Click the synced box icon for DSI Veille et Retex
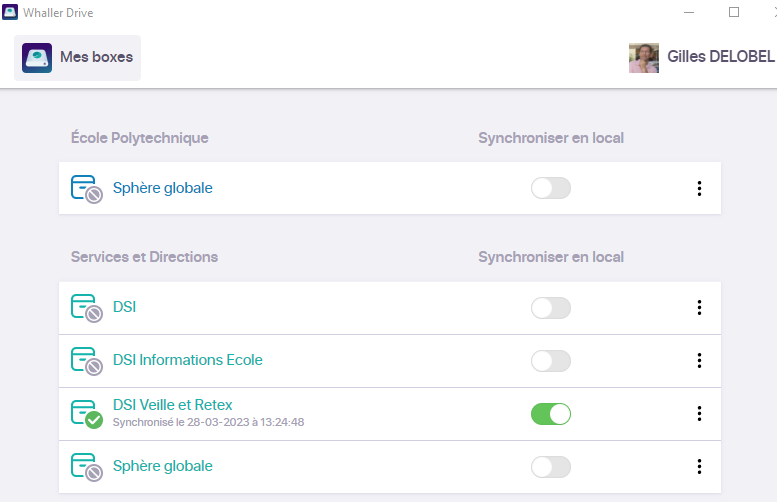The width and height of the screenshot is (777, 502). click(86, 414)
